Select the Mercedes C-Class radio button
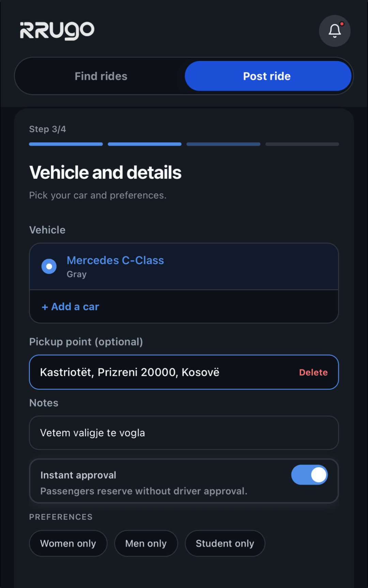The image size is (368, 588). 49,266
